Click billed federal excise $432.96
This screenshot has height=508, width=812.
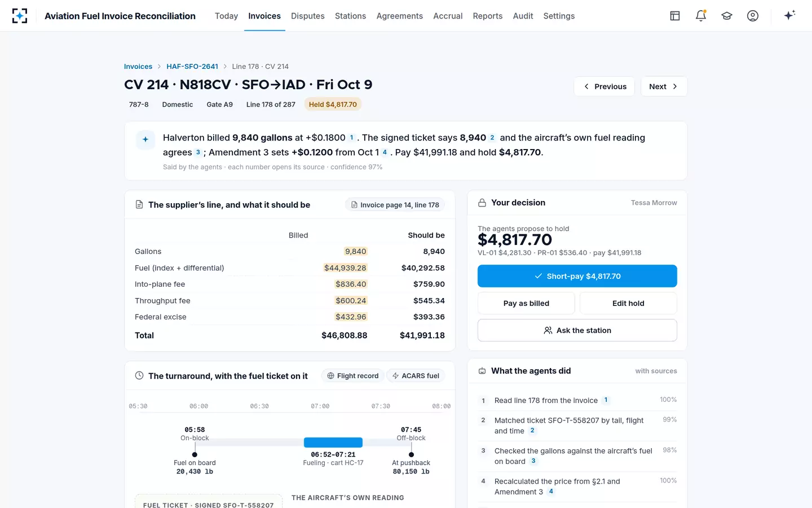351,317
